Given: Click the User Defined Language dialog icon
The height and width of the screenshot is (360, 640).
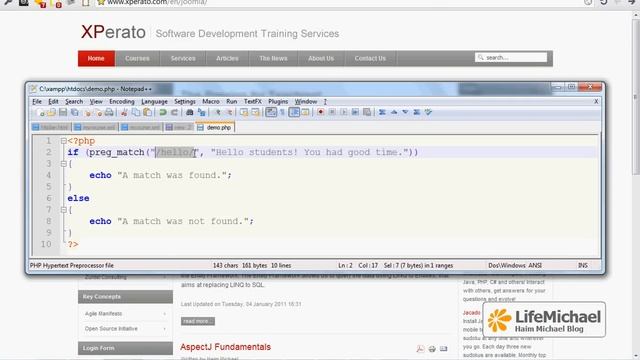Looking at the screenshot, I should pos(305,112).
